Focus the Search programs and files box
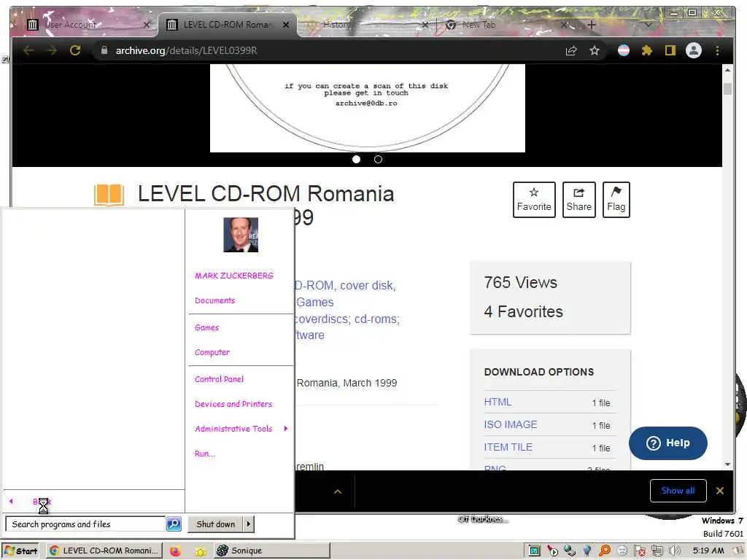This screenshot has width=747, height=560. (85, 524)
